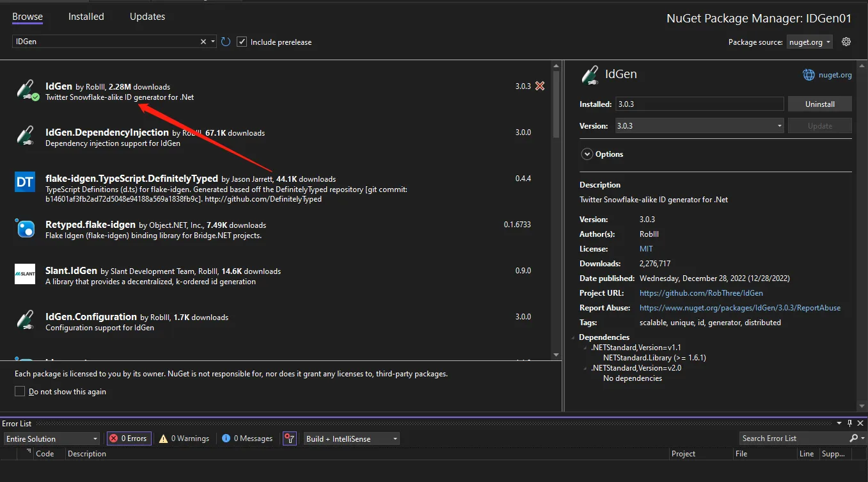Toggle the Include prerelease checkbox
This screenshot has height=482, width=868.
(242, 42)
